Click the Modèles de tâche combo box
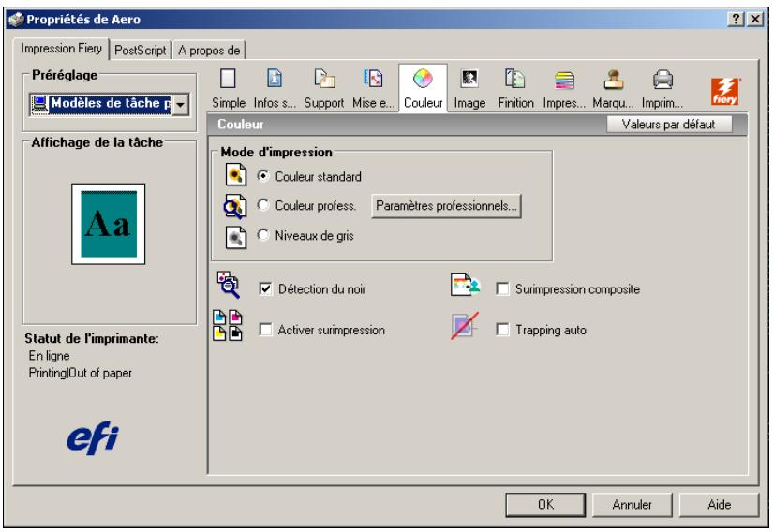The image size is (774, 532). [x=109, y=104]
